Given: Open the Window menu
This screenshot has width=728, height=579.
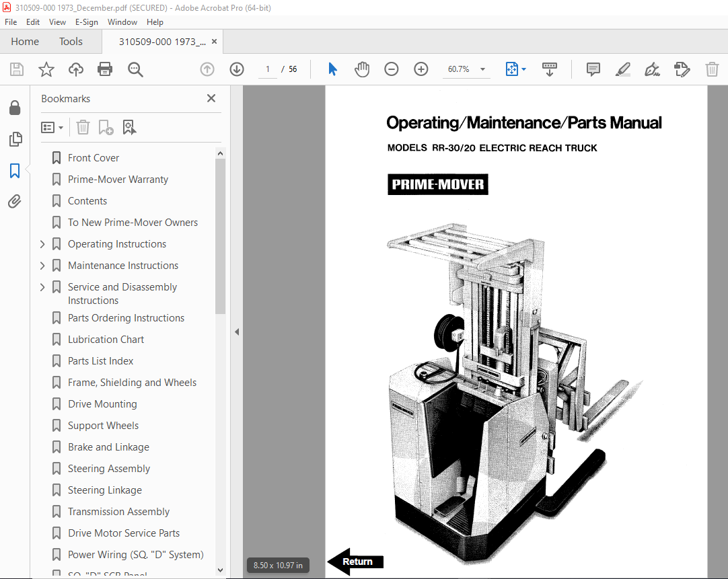Looking at the screenshot, I should click(x=122, y=22).
